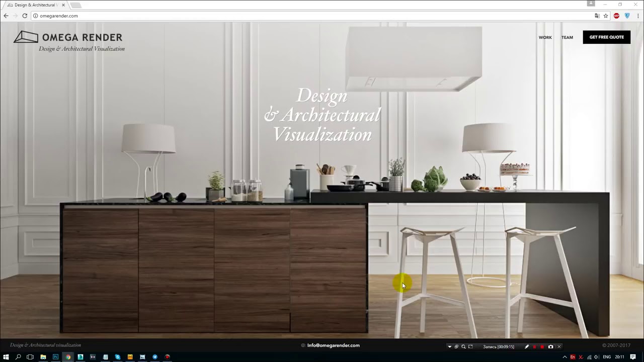The width and height of the screenshot is (644, 362).
Task: Open the translate page icon in address bar
Action: tap(597, 16)
